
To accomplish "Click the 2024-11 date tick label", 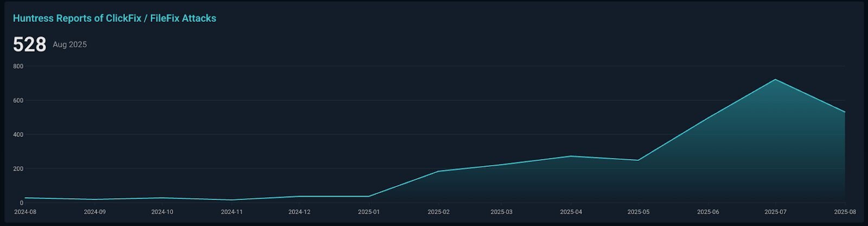I will click(x=232, y=212).
